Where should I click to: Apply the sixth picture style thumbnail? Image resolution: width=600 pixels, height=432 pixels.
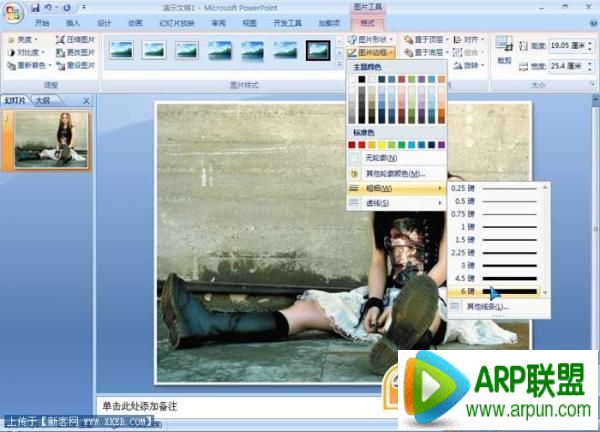[285, 50]
